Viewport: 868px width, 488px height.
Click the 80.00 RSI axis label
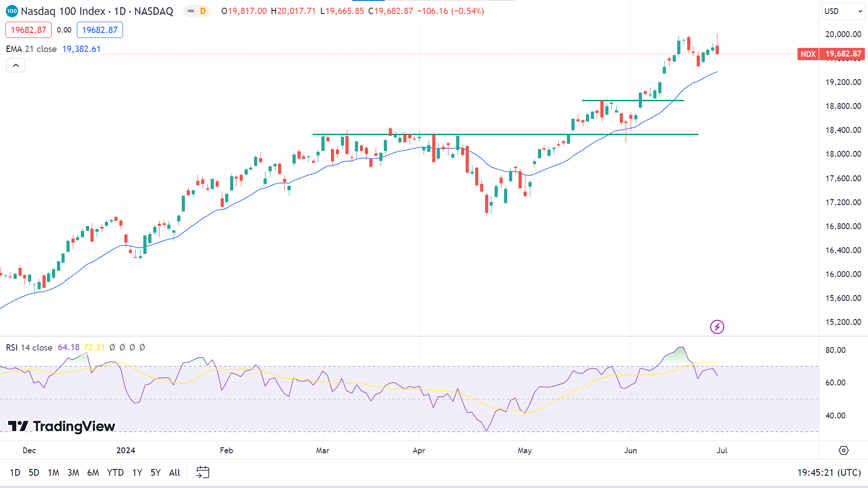[x=835, y=350]
